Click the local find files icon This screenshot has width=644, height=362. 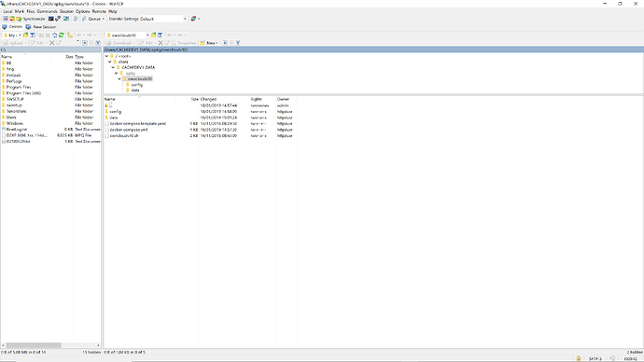(x=70, y=35)
